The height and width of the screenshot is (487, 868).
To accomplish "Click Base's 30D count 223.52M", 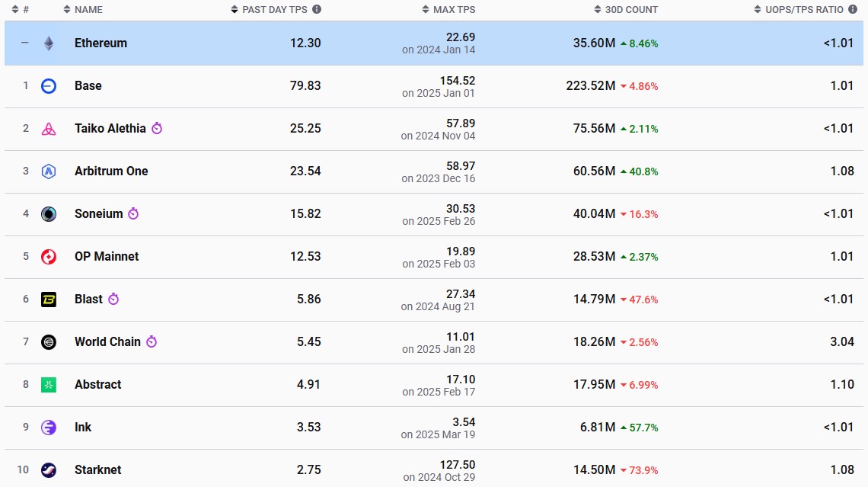I will click(591, 86).
